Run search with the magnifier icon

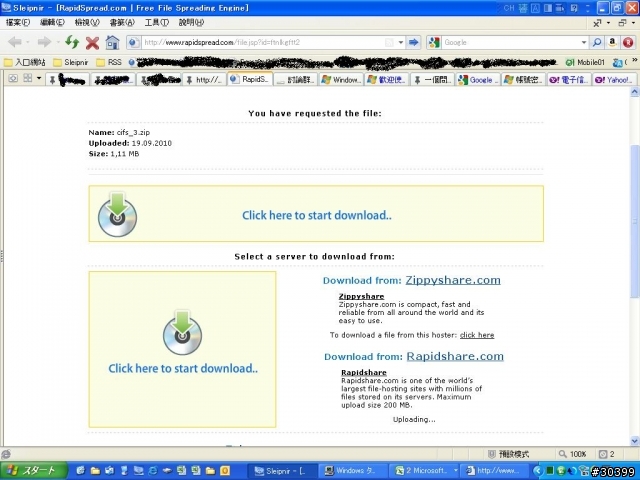coord(597,42)
